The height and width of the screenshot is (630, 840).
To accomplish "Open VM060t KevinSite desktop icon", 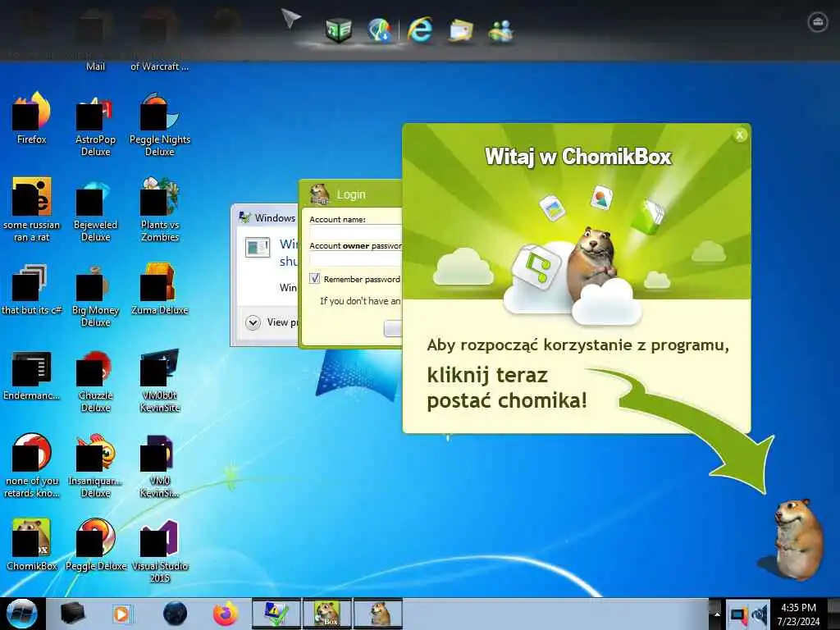I will (160, 381).
